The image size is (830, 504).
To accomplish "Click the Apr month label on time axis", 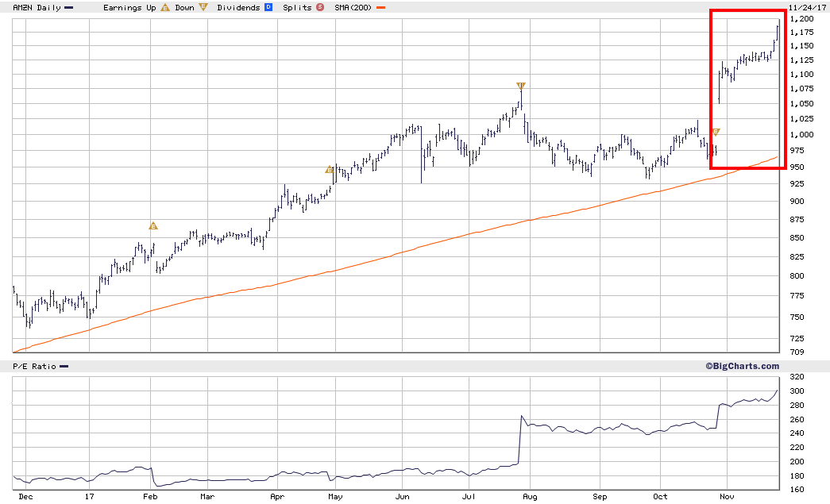I will [x=277, y=497].
